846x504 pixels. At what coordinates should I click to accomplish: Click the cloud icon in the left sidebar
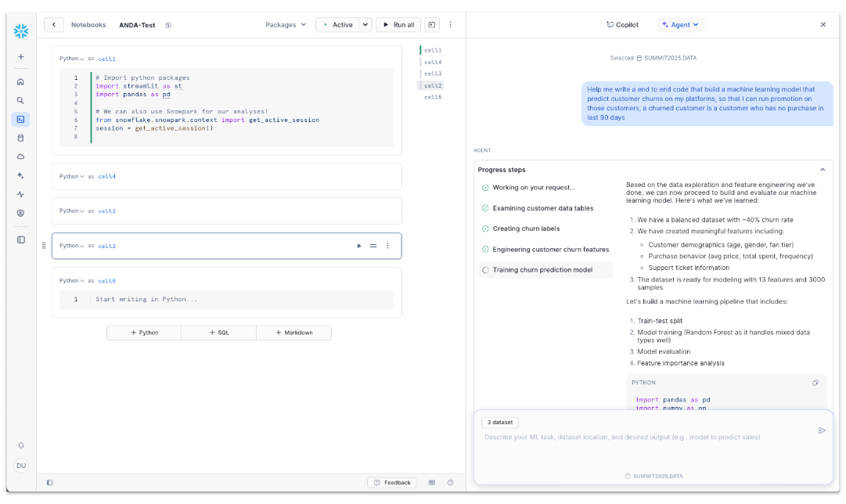(x=20, y=157)
